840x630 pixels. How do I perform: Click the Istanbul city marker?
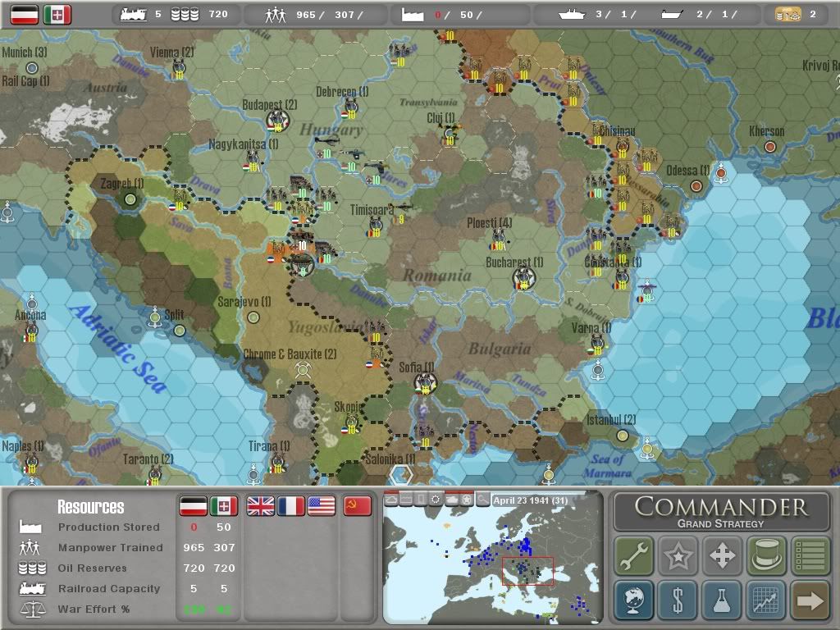(622, 436)
